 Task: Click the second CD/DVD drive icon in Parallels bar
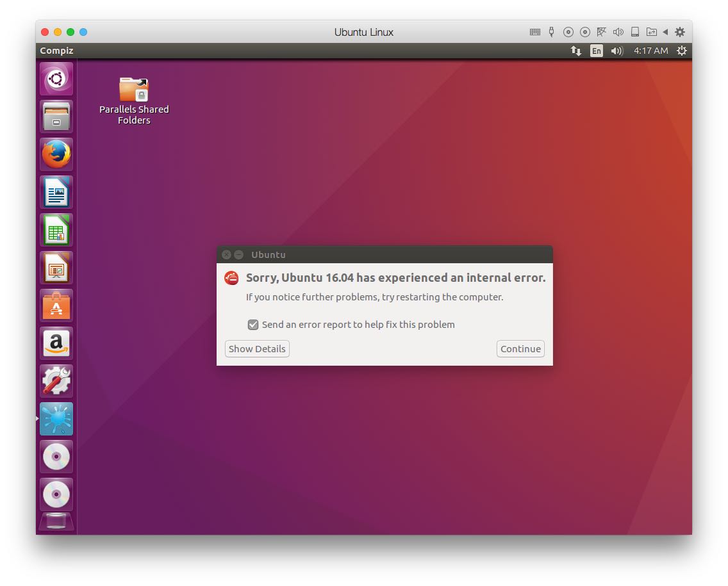pyautogui.click(x=585, y=32)
